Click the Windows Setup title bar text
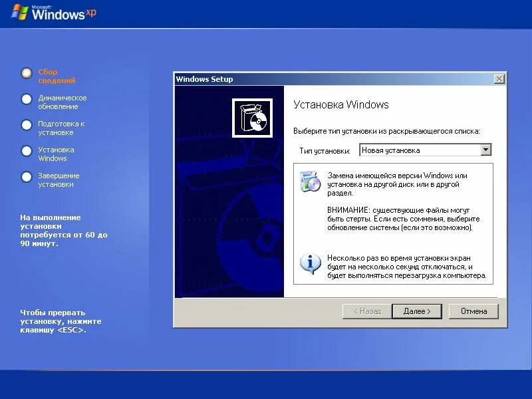This screenshot has height=399, width=532. click(x=204, y=79)
